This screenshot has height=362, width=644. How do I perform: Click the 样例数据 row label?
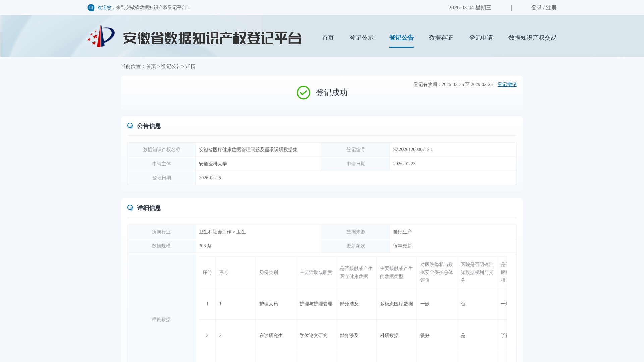[161, 320]
